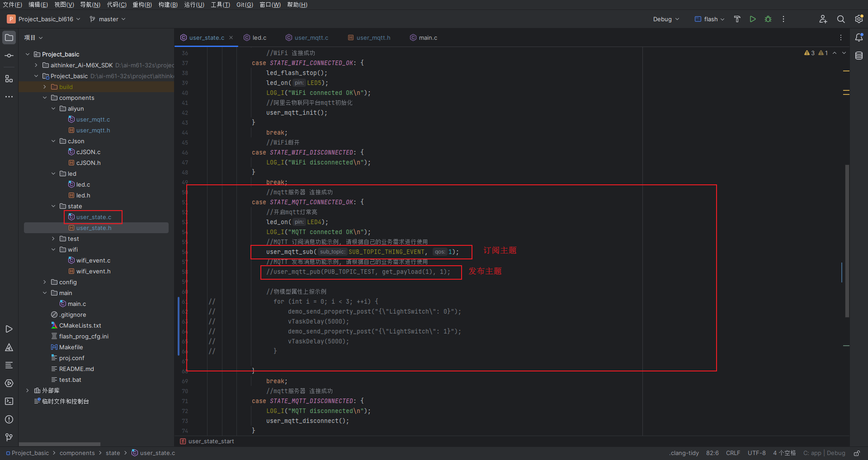Viewport: 868px width, 460px height.
Task: Select flash_prog_cfg.ini file
Action: pyautogui.click(x=84, y=336)
